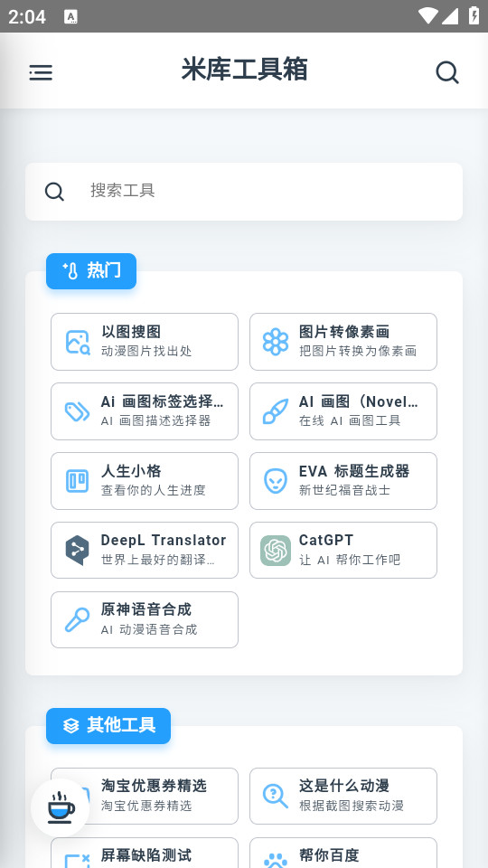Open 淘宝优惠券精选 tool card
Screen dimensions: 488x868
[x=145, y=796]
